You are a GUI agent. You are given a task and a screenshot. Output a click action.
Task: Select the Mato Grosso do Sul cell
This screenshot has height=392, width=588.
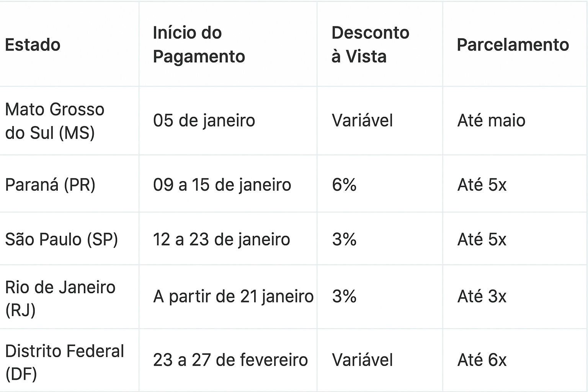click(x=54, y=121)
